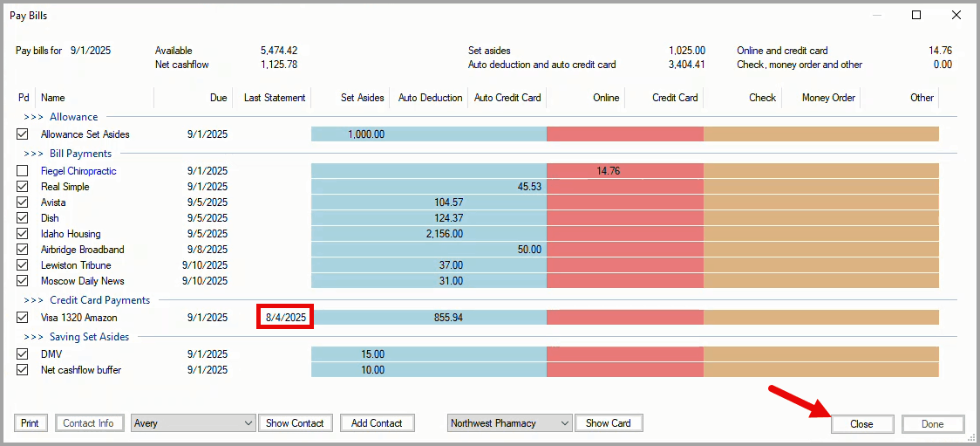Toggle the Visa 1320 Amazon checkbox
The height and width of the screenshot is (446, 980).
[23, 317]
